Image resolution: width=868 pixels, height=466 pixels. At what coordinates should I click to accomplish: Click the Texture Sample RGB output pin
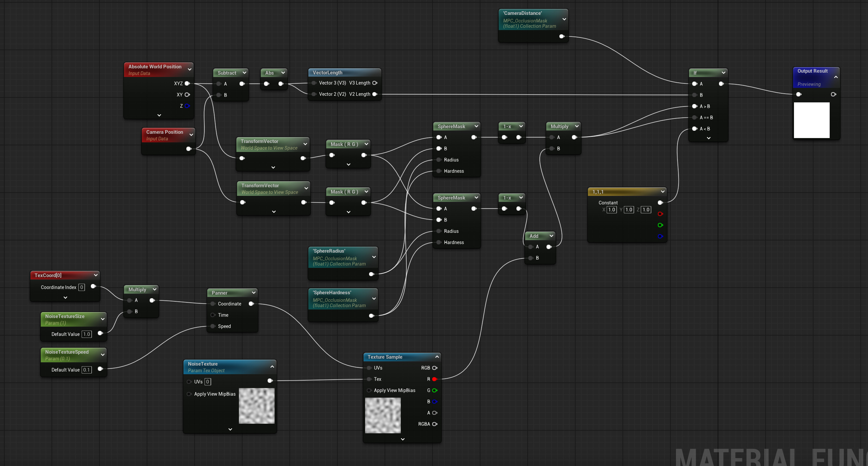[x=435, y=368]
